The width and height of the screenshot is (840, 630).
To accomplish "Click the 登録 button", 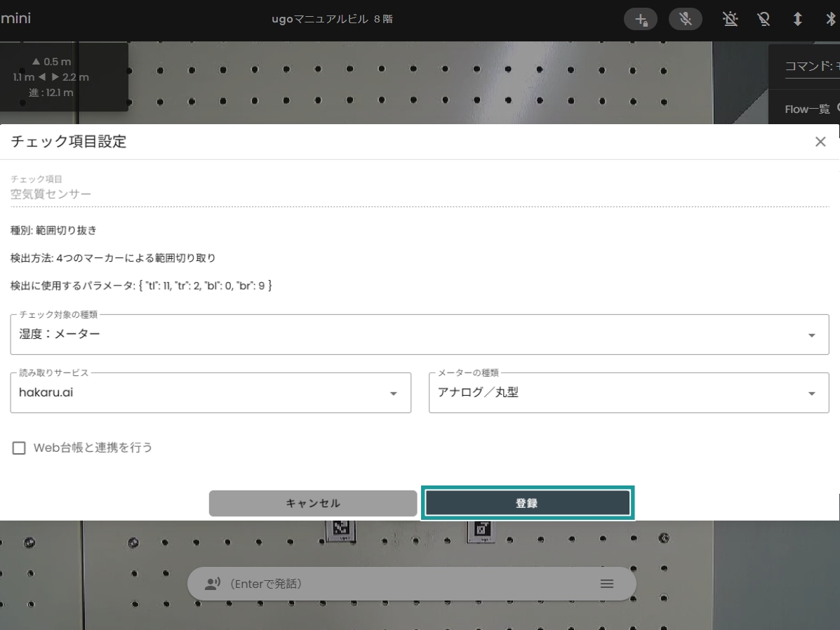I will [528, 503].
